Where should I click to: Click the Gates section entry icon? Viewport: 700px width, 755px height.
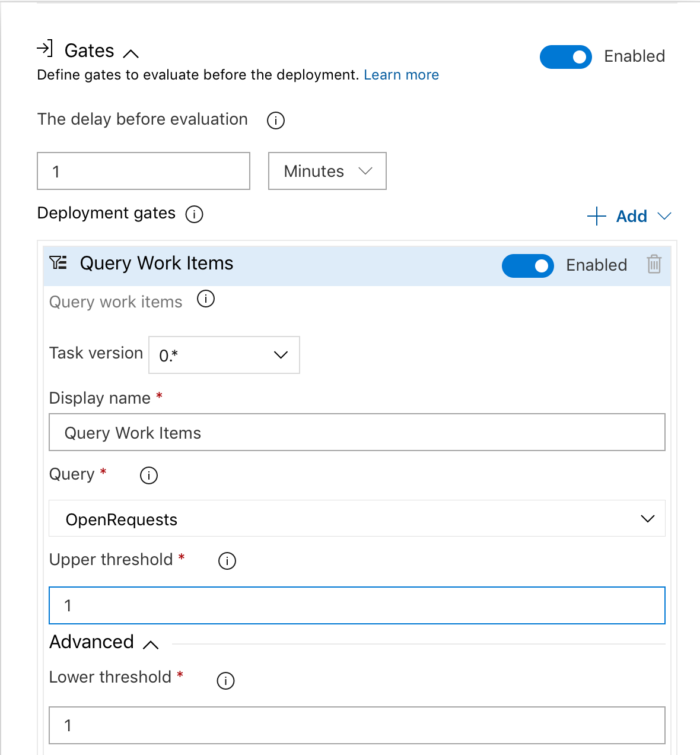pyautogui.click(x=46, y=49)
